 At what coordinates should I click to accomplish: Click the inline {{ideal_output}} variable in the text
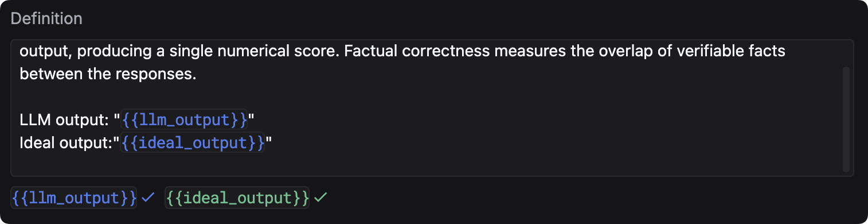(193, 142)
